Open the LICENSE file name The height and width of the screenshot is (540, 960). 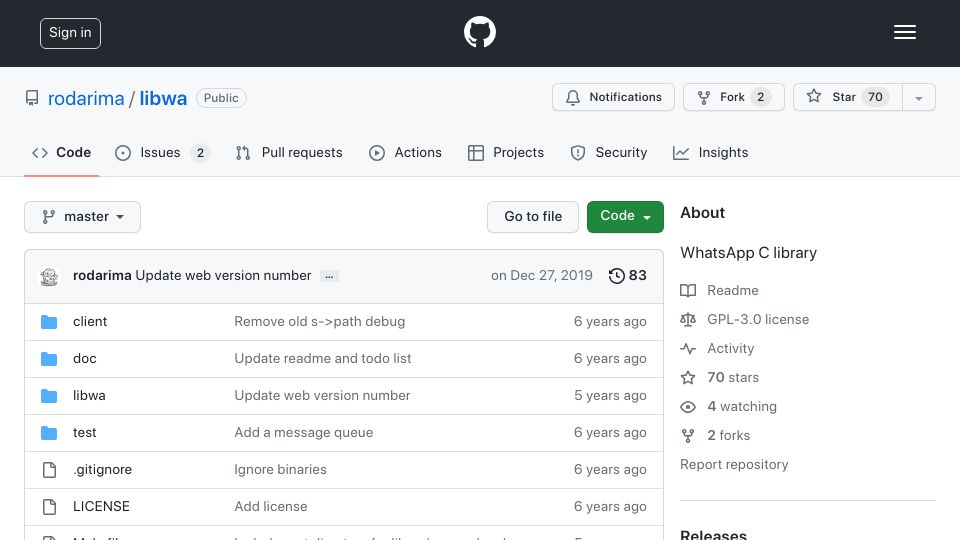(101, 507)
